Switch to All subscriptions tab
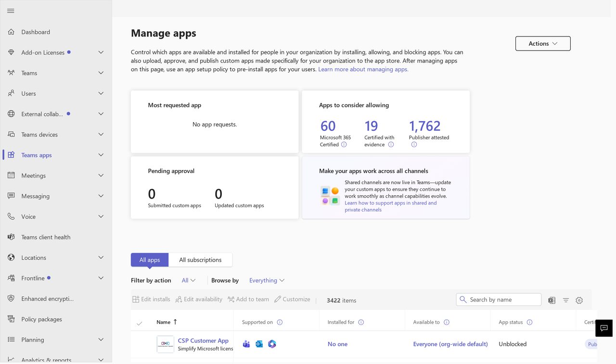This screenshot has width=616, height=364. click(x=200, y=260)
